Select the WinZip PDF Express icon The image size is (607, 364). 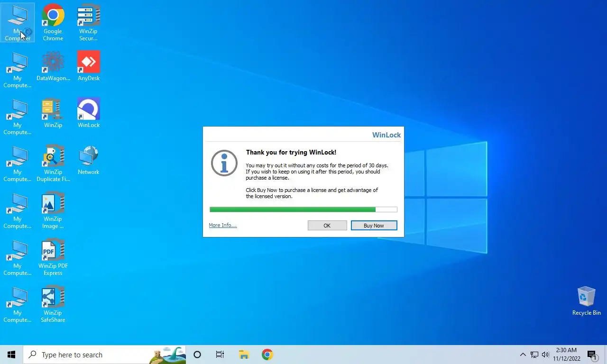point(53,257)
